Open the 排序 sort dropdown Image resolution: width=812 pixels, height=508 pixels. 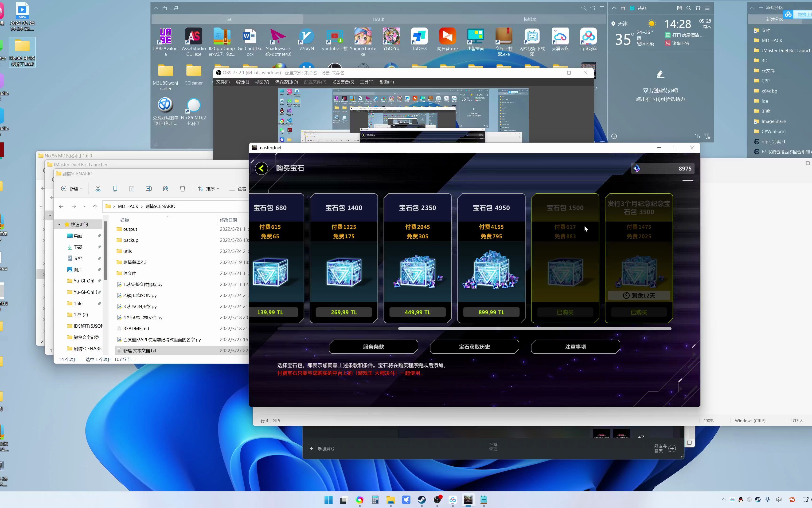pos(209,188)
